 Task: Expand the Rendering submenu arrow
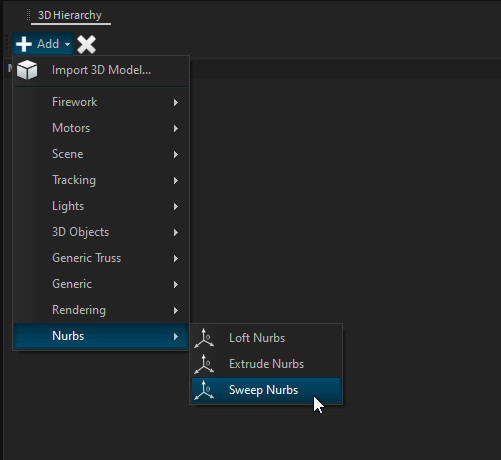tap(176, 310)
